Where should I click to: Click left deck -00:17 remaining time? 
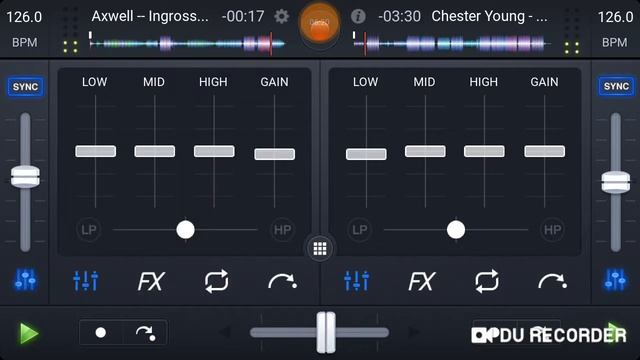click(x=243, y=17)
